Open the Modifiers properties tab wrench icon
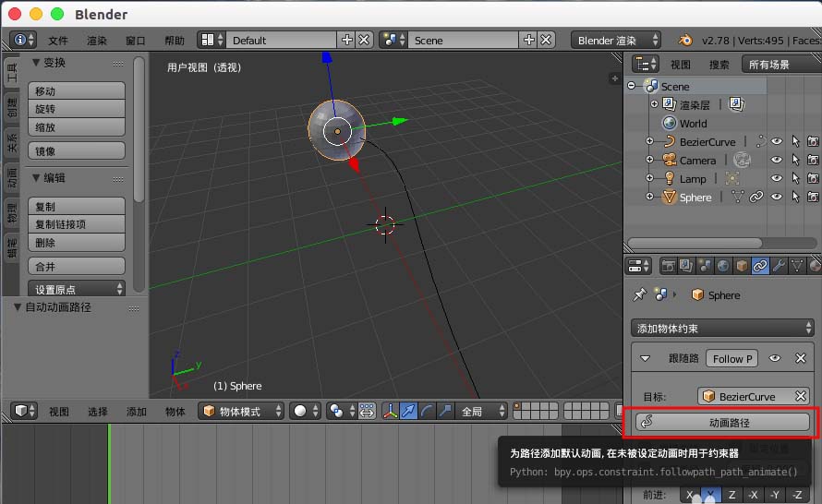822x504 pixels. point(779,266)
